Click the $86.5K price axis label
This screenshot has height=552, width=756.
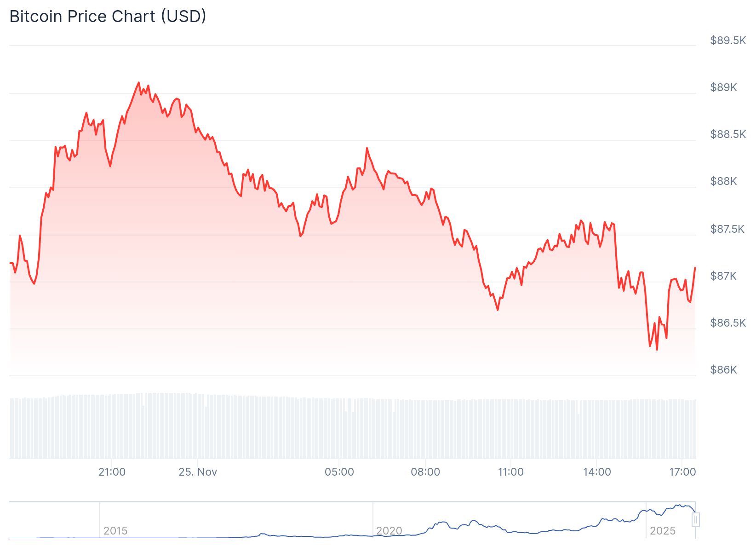[728, 323]
